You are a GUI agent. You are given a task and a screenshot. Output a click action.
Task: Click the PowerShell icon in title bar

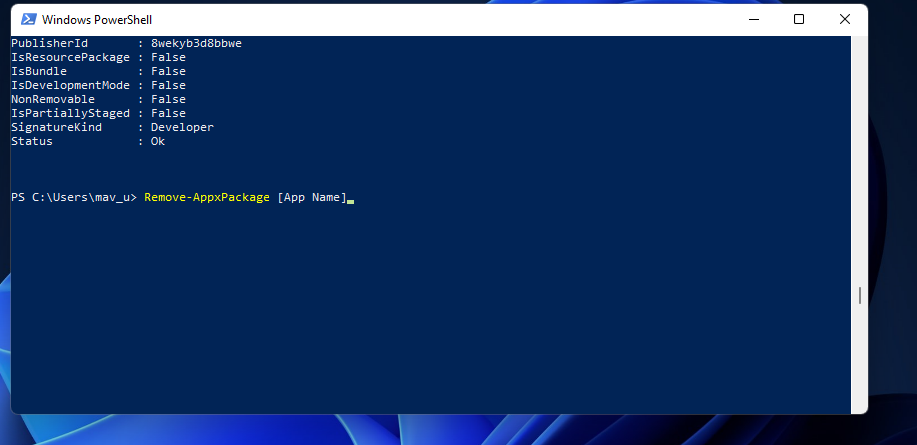pyautogui.click(x=28, y=19)
